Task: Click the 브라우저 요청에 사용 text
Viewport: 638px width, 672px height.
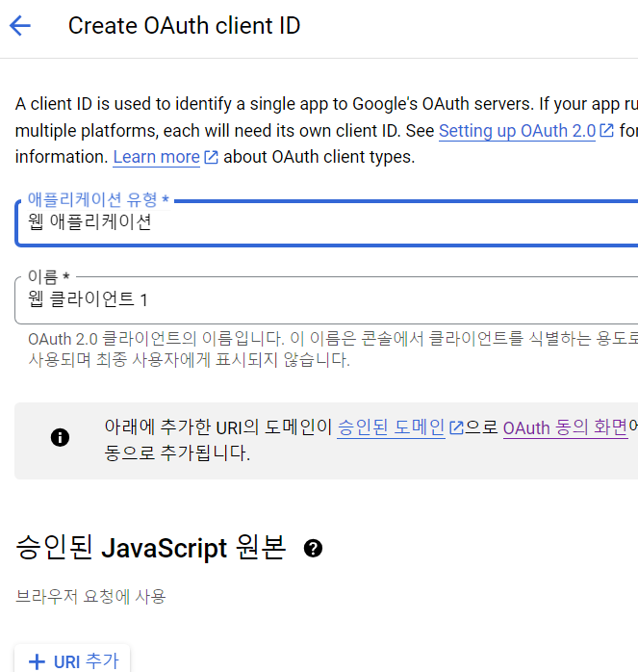Action: click(x=90, y=596)
